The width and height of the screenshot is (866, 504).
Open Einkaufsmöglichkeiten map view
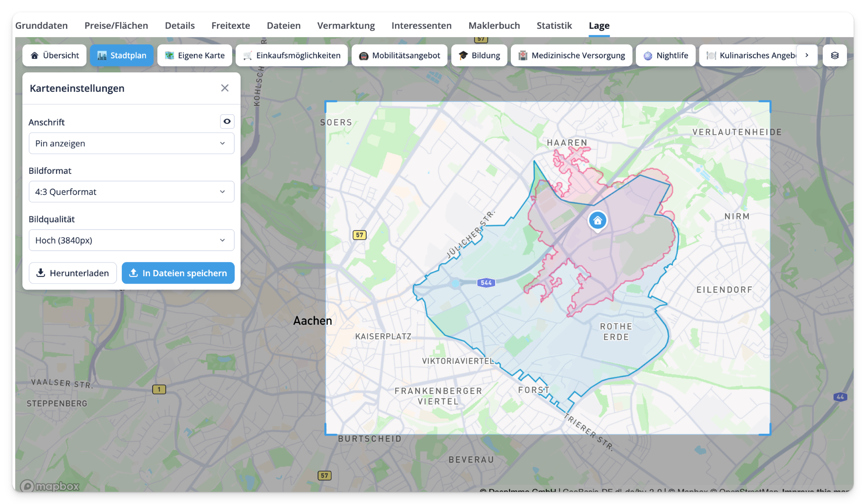pos(291,55)
